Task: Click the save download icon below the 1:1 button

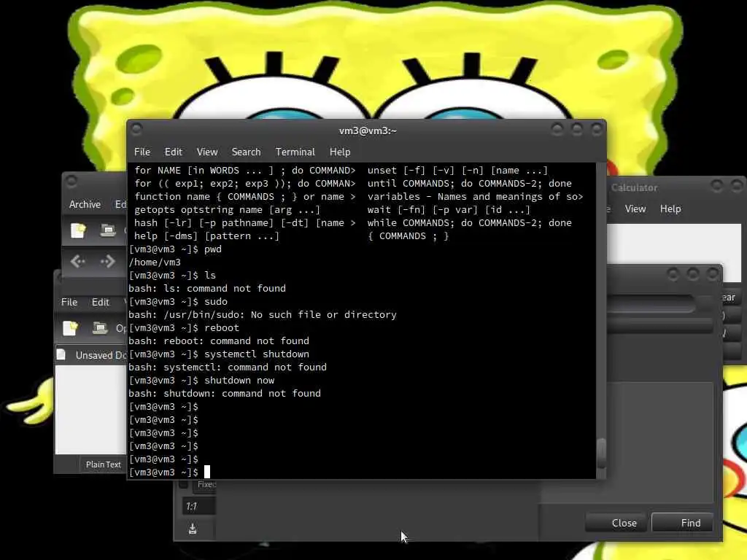Action: [193, 529]
